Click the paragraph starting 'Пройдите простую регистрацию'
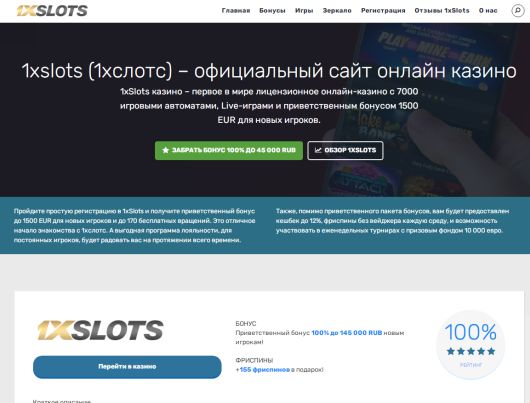This screenshot has height=403, width=530. pyautogui.click(x=135, y=226)
